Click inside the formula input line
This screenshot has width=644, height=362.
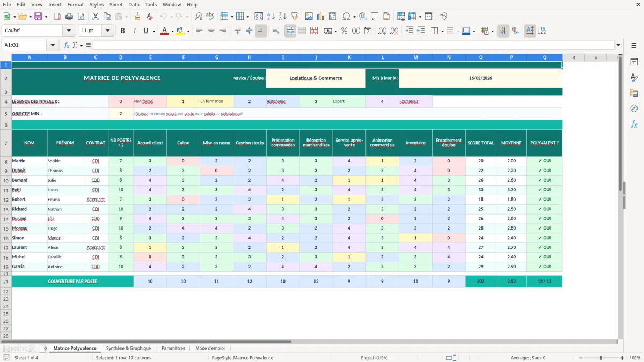[x=353, y=45]
